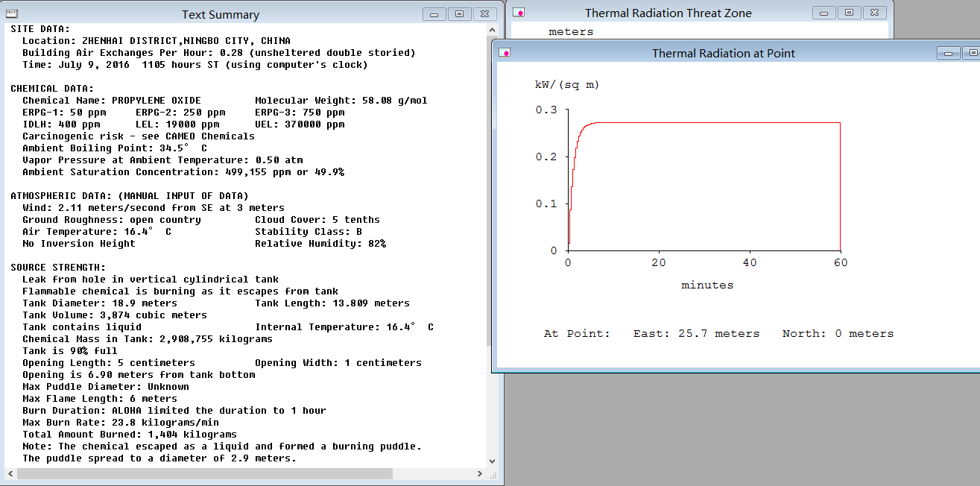Click Chemical Mass in Tank line
The height and width of the screenshot is (486, 980).
(x=148, y=338)
